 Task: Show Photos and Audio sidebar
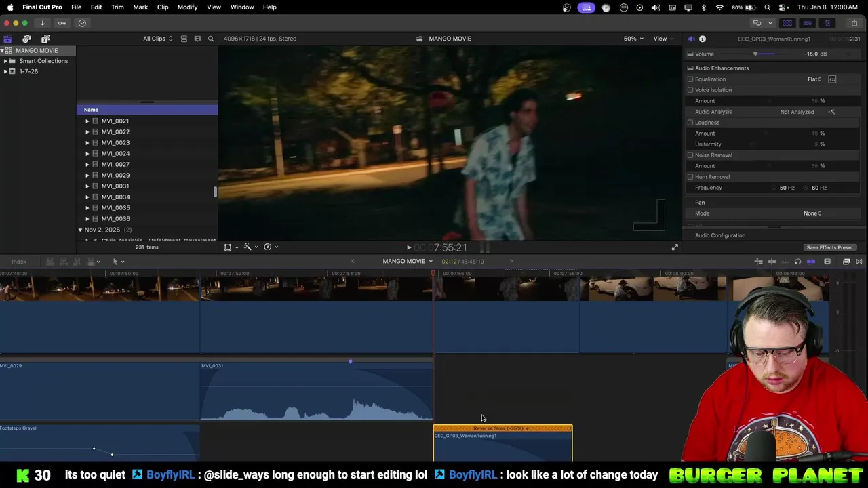pyautogui.click(x=26, y=39)
